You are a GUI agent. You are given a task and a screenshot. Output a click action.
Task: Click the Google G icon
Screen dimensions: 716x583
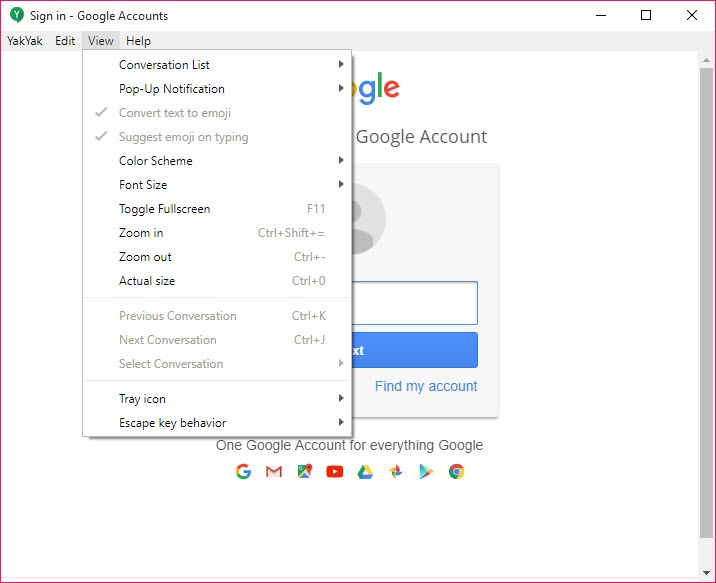click(243, 472)
